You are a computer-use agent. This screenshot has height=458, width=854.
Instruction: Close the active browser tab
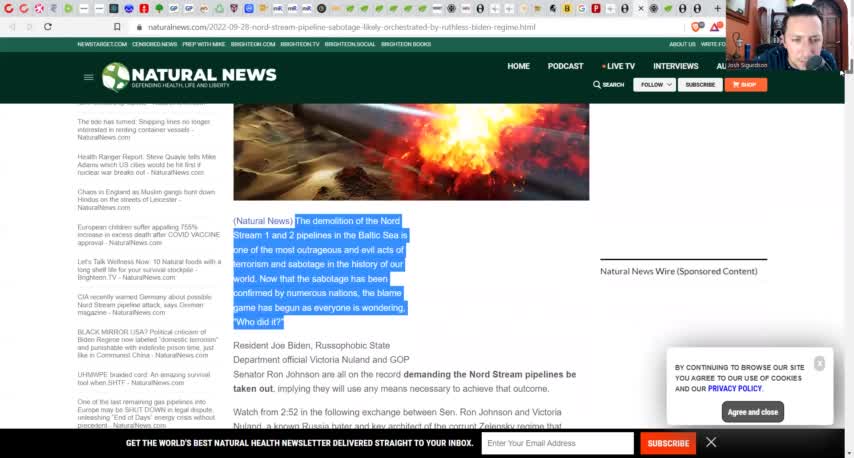click(x=640, y=9)
